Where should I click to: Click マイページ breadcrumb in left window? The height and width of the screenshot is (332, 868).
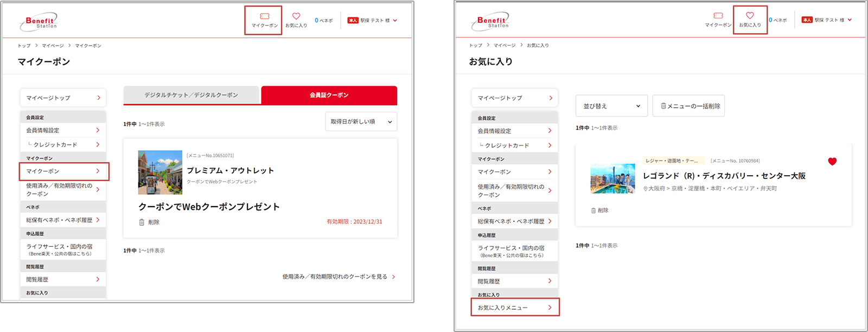click(x=53, y=46)
